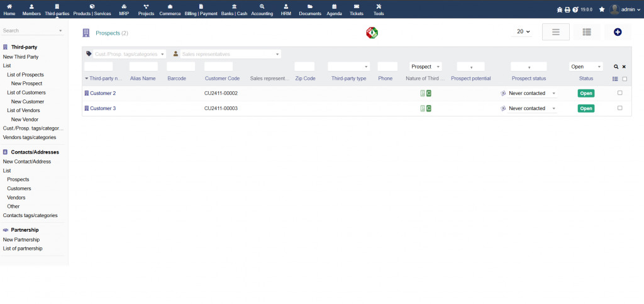Viewport: 644px width, 304px height.
Task: Toggle the select-all checkbox in header
Action: pos(625,79)
